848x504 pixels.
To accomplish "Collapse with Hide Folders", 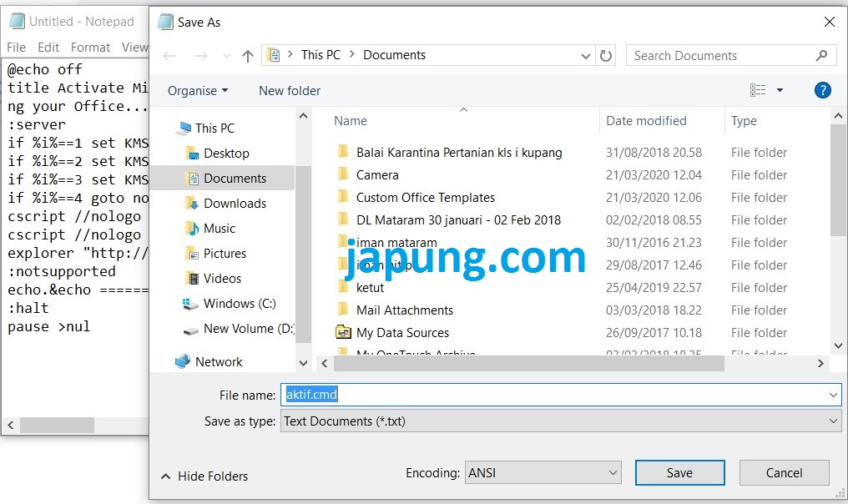I will (x=204, y=476).
